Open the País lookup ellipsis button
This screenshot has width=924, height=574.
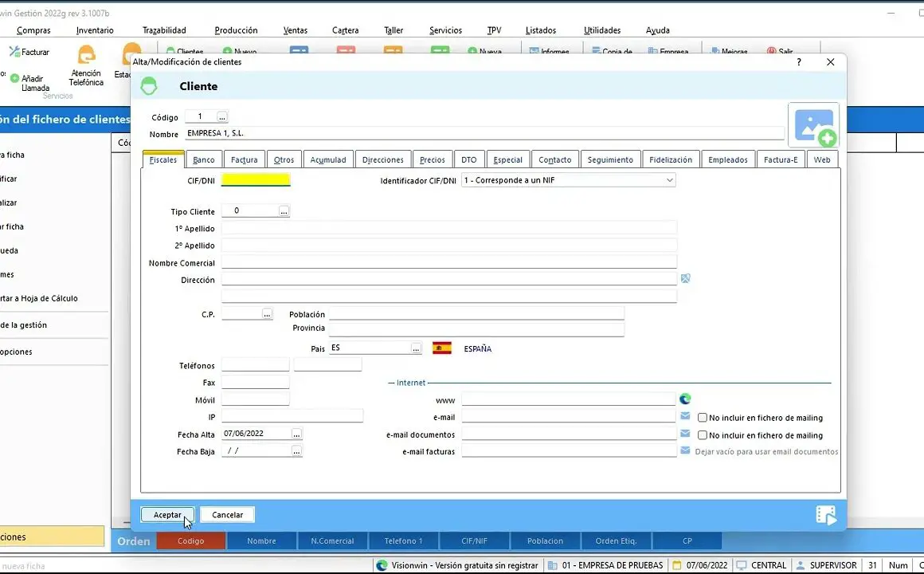[x=416, y=348]
